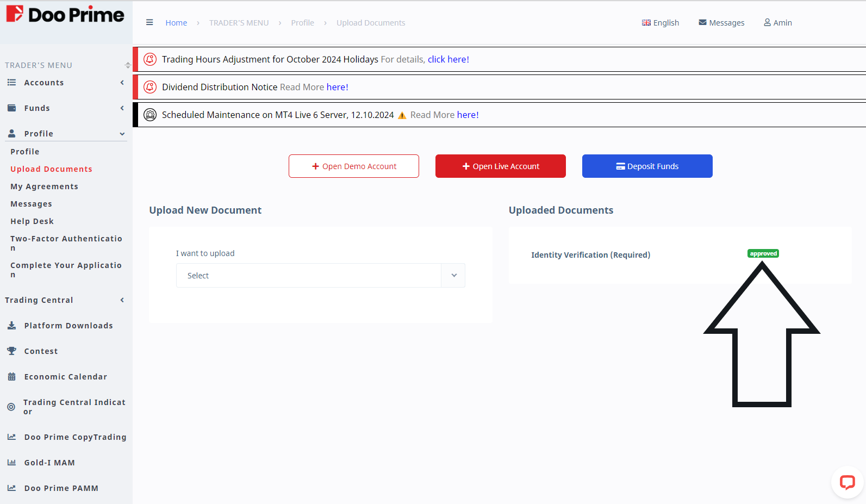Click the Messages link in header
Viewport: 866px width, 504px height.
point(721,22)
